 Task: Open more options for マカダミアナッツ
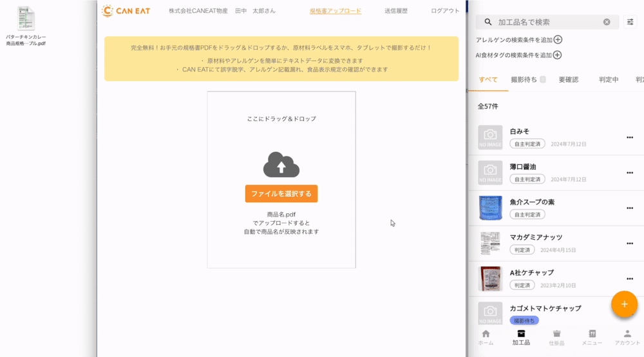630,244
